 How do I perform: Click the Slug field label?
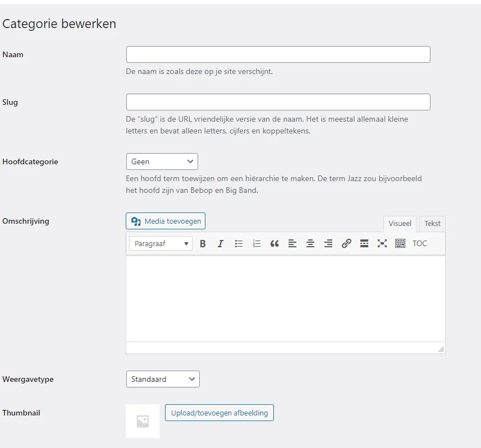coord(10,103)
